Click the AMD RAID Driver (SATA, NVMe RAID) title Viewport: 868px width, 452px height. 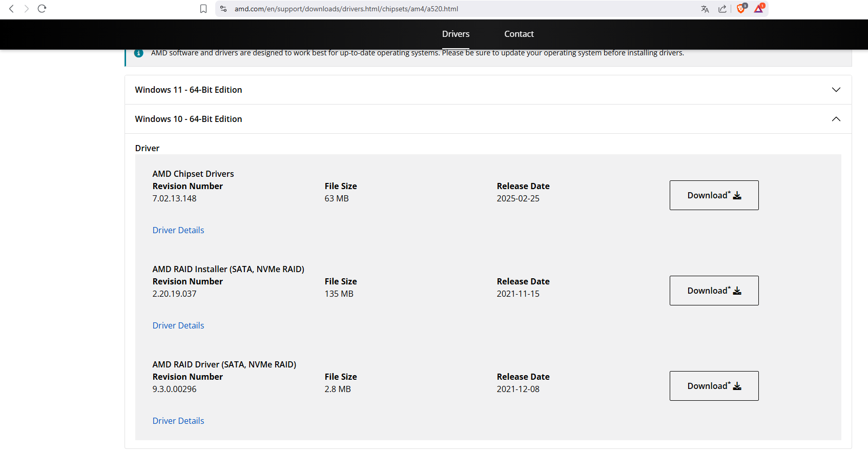(x=224, y=364)
